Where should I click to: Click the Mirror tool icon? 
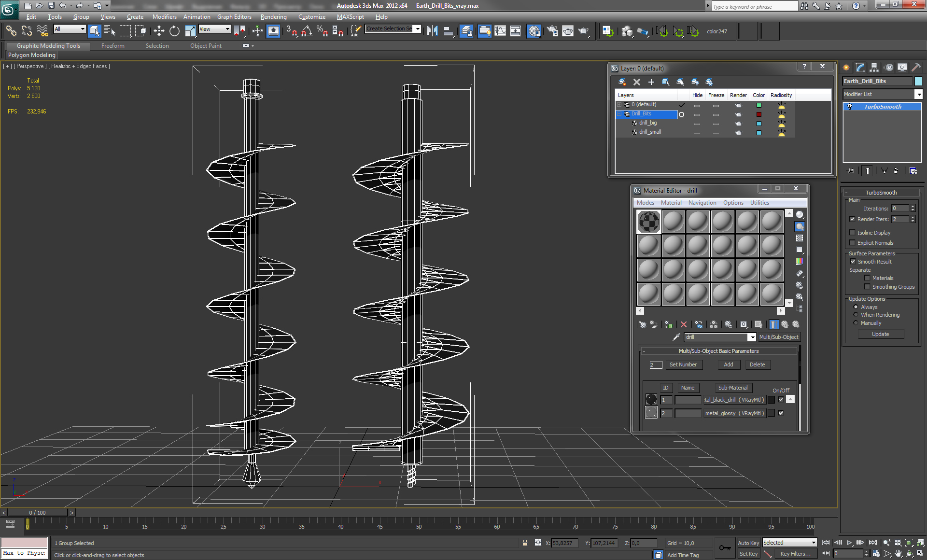(x=432, y=31)
